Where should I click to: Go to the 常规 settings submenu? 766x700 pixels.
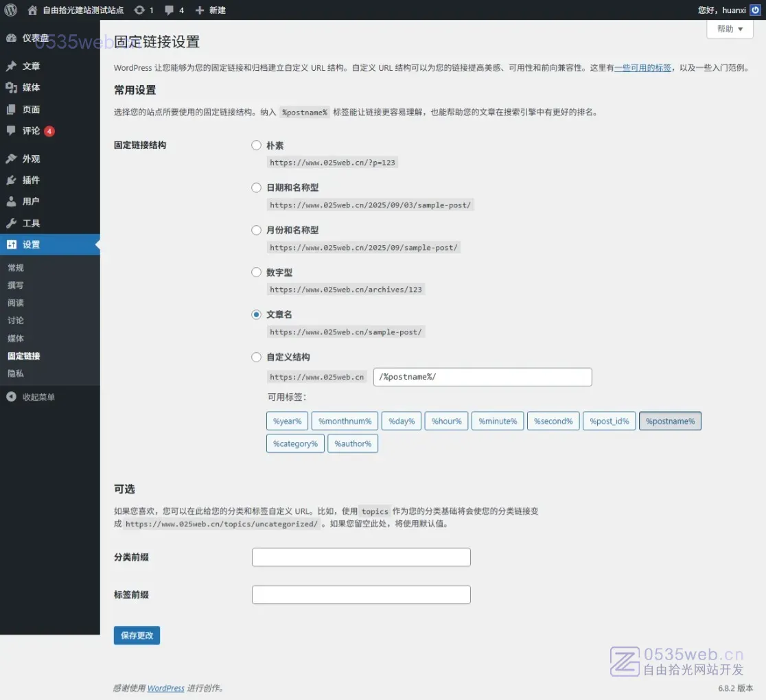pos(16,268)
